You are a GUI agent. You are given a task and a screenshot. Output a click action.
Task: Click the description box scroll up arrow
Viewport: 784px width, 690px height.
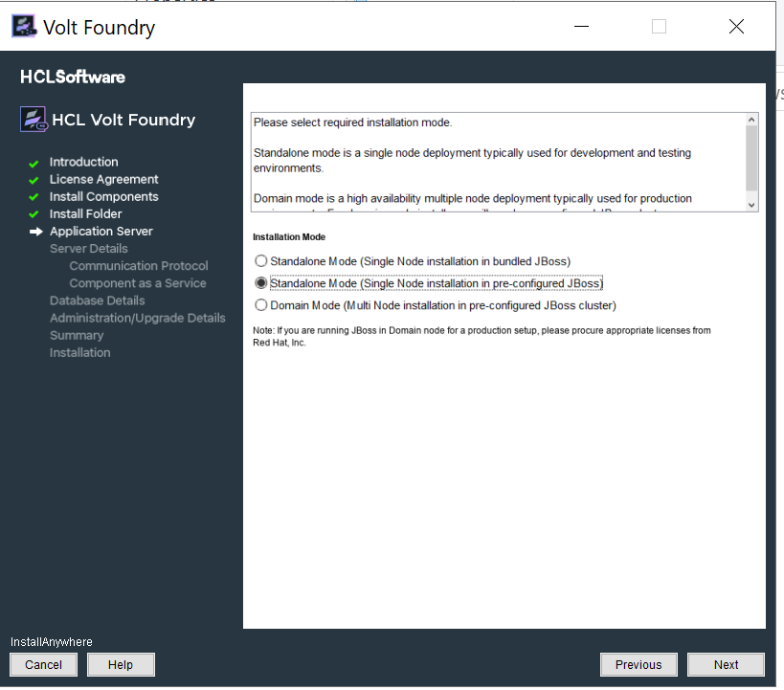(x=751, y=120)
